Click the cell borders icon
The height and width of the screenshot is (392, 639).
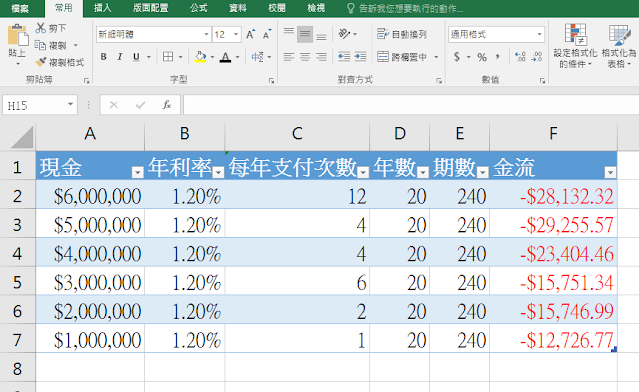tap(168, 57)
